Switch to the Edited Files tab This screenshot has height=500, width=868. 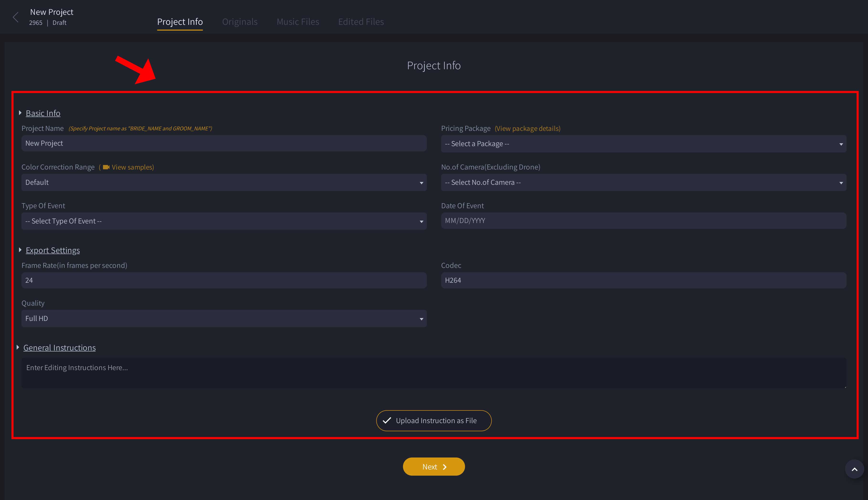point(361,22)
